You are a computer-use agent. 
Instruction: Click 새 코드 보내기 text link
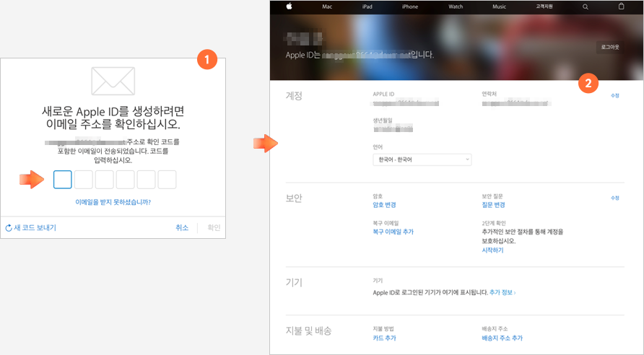pos(35,228)
